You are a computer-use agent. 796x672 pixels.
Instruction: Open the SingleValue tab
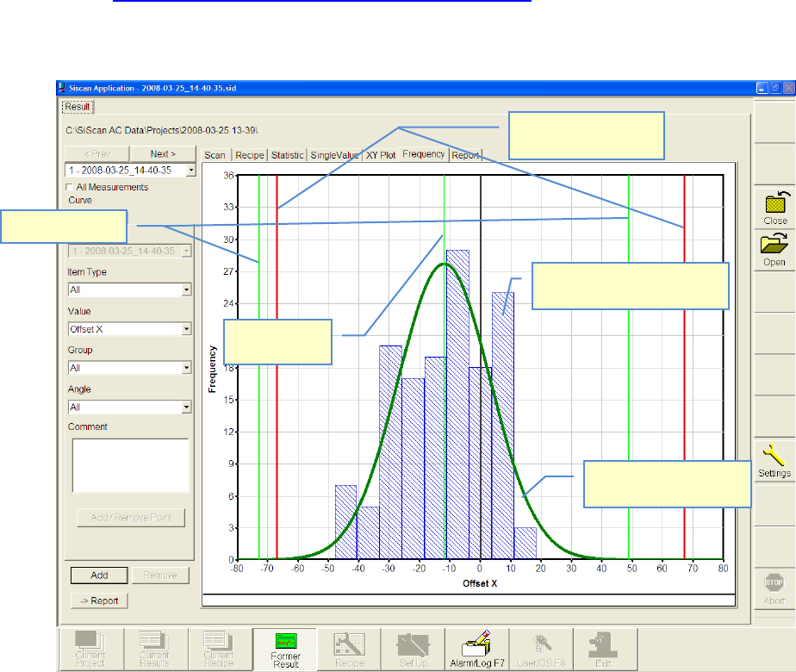pos(334,155)
